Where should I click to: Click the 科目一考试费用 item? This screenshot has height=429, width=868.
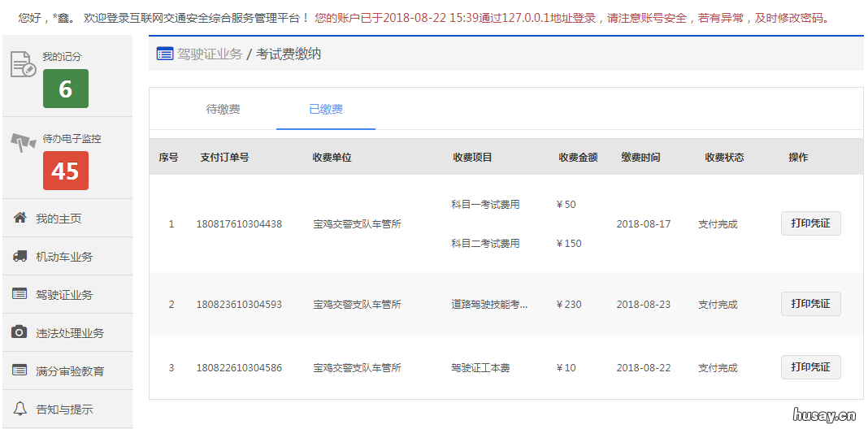[485, 204]
